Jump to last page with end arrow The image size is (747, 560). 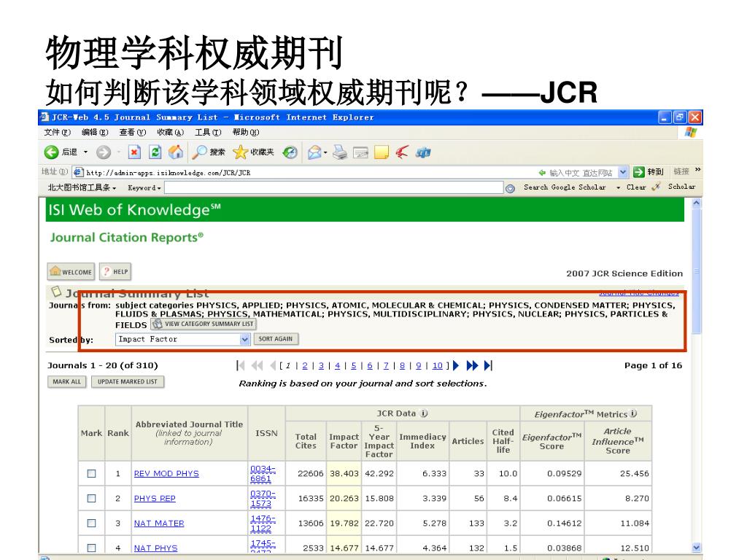pyautogui.click(x=488, y=366)
